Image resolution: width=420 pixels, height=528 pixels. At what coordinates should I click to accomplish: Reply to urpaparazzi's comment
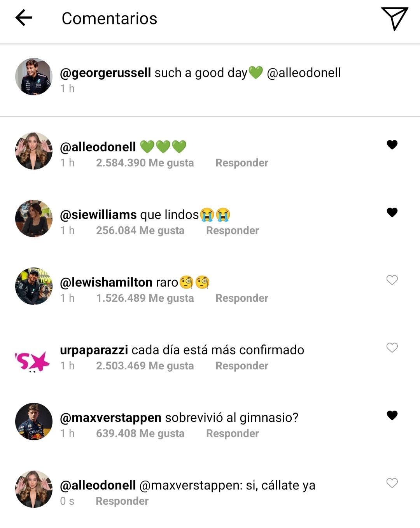coord(242,366)
